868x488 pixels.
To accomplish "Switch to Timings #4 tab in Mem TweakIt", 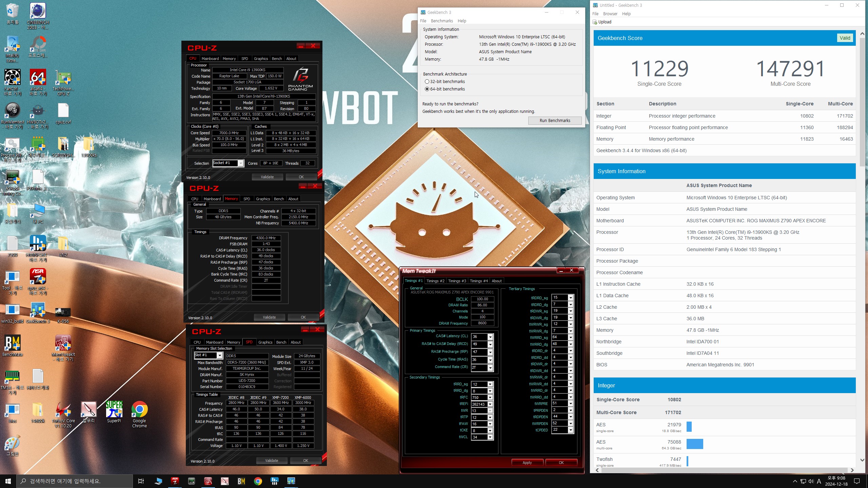I will [478, 281].
